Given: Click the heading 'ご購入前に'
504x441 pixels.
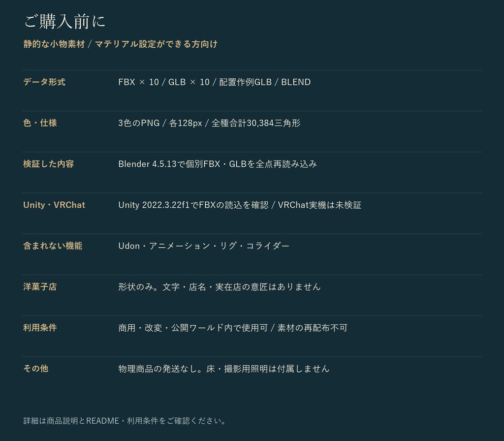Looking at the screenshot, I should point(64,22).
